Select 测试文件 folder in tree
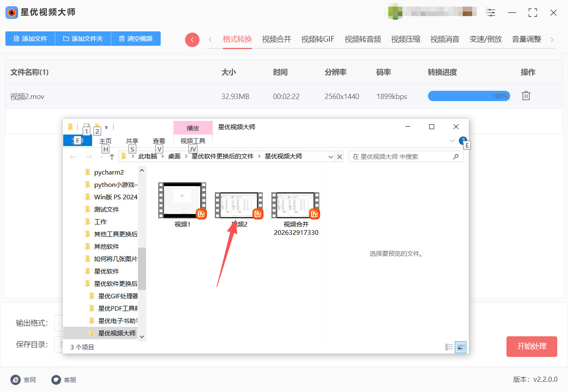 point(107,209)
